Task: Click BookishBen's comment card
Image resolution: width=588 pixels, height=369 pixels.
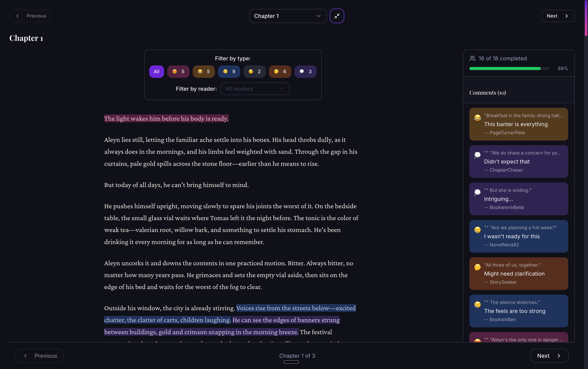Action: click(518, 311)
